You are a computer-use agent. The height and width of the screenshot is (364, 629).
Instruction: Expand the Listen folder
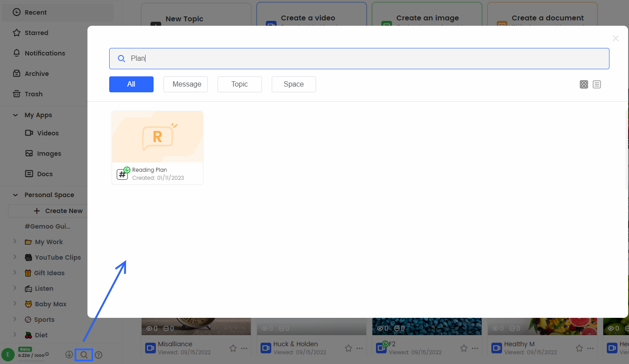point(15,288)
